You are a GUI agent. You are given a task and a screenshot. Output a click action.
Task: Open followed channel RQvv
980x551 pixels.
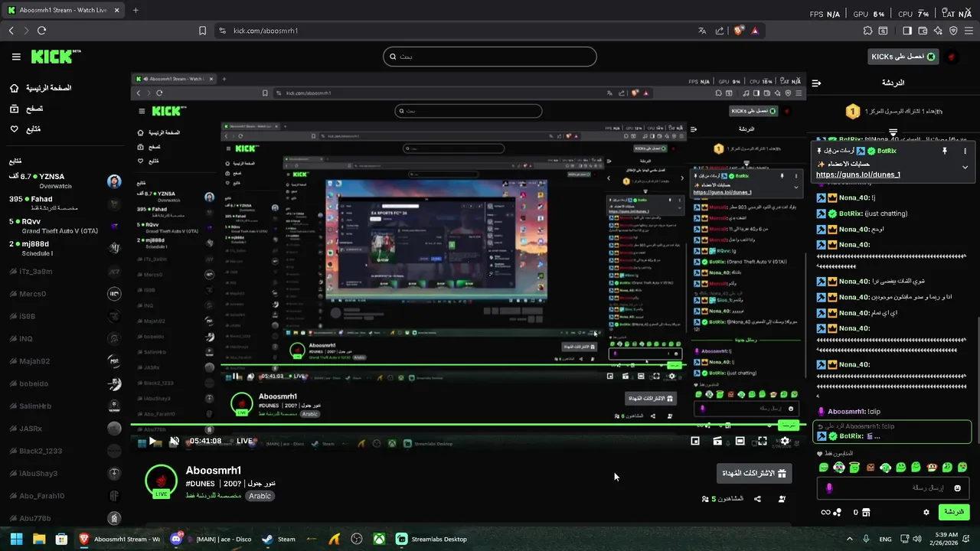pyautogui.click(x=65, y=225)
